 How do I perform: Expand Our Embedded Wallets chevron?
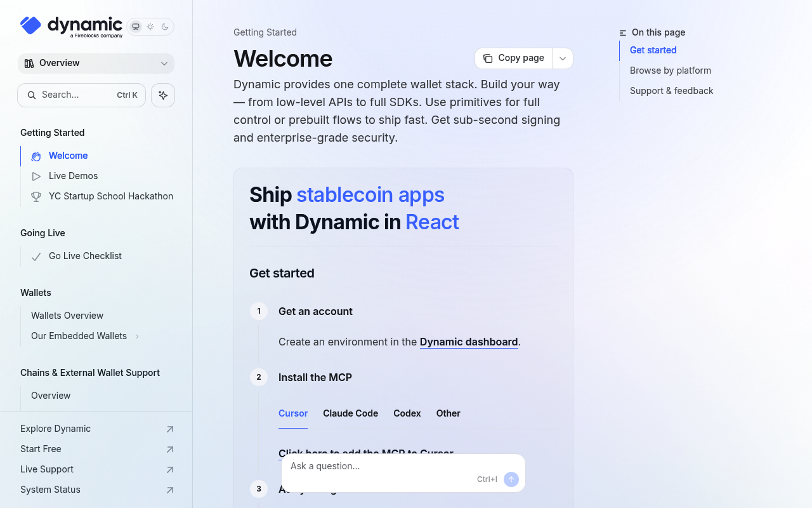(x=137, y=336)
